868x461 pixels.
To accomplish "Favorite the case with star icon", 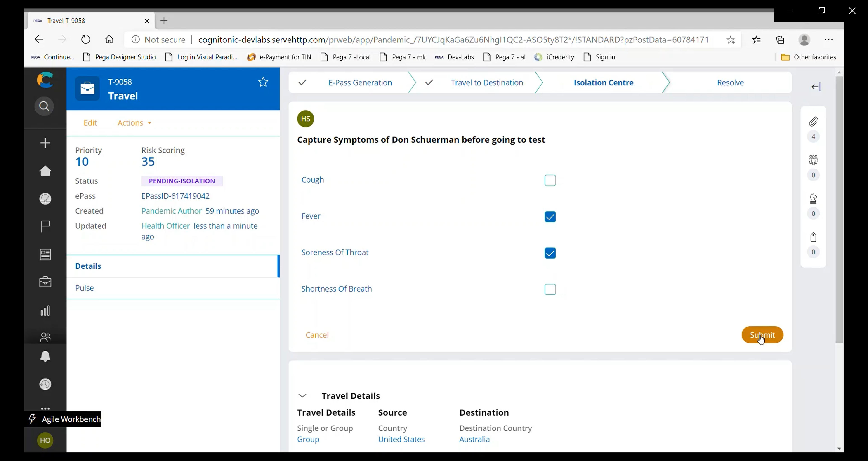I will [x=263, y=82].
